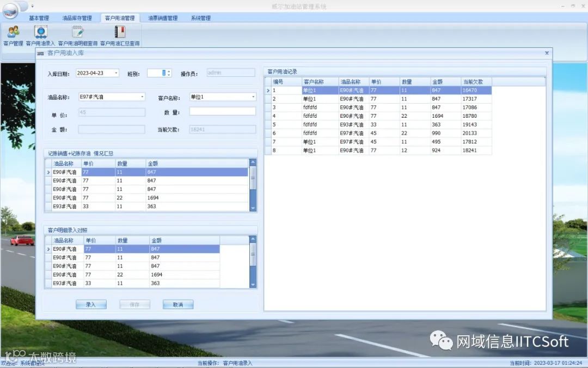Image resolution: width=588 pixels, height=368 pixels.
Task: Switch to the 基本管理 tab
Action: pyautogui.click(x=39, y=18)
